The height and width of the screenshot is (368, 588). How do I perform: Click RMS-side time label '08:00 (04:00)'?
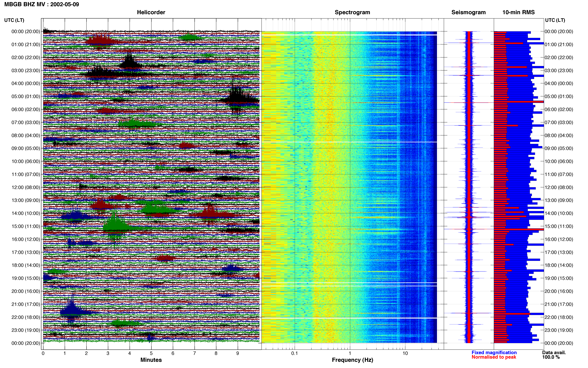tap(559, 135)
